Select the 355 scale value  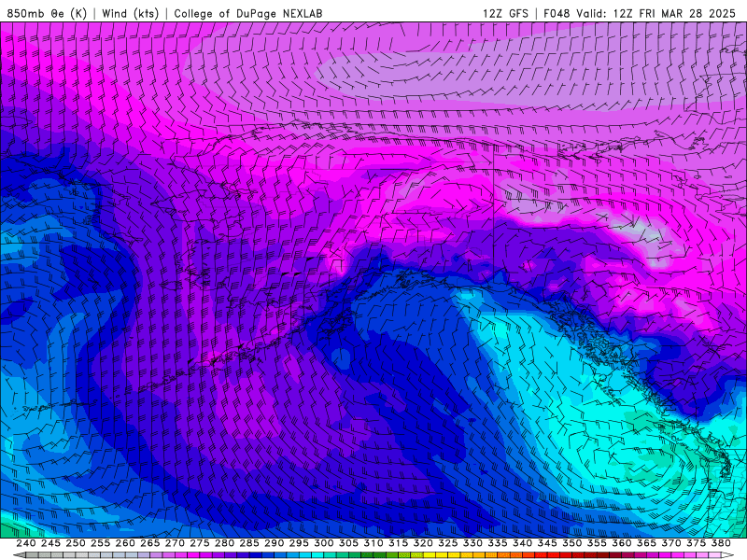tap(597, 543)
